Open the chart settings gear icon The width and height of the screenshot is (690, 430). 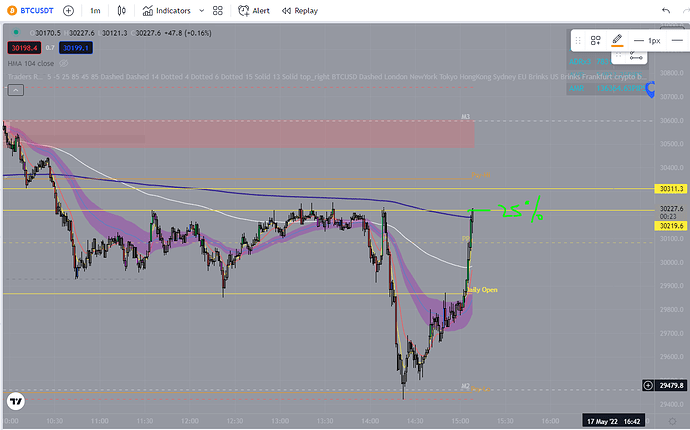coord(672,422)
